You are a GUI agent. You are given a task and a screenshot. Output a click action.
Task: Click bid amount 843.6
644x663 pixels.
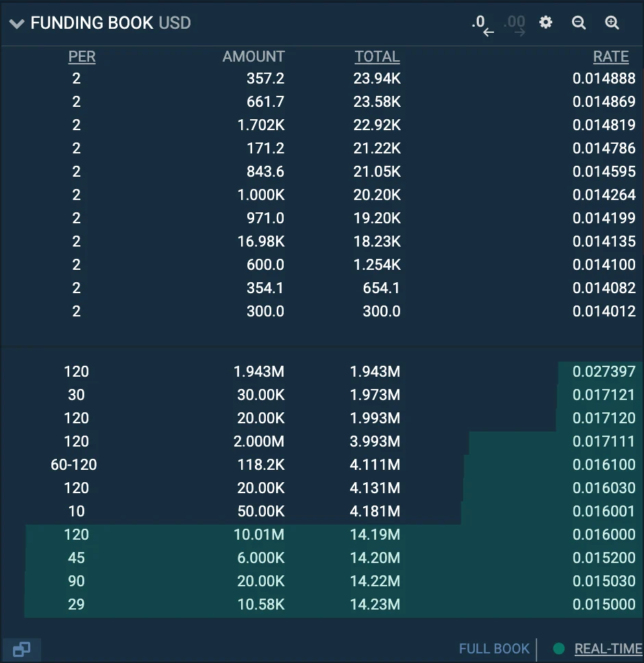pos(266,171)
